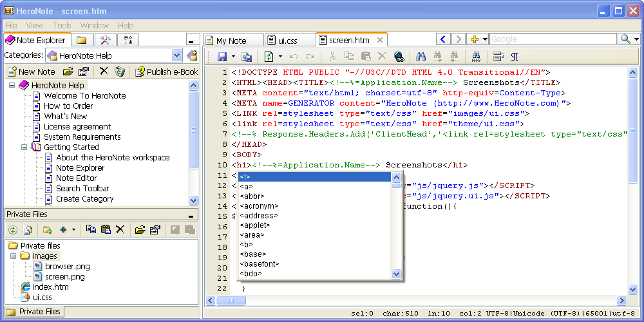644x322 pixels.
Task: Open the Save button dropdown arrow
Action: (233, 56)
